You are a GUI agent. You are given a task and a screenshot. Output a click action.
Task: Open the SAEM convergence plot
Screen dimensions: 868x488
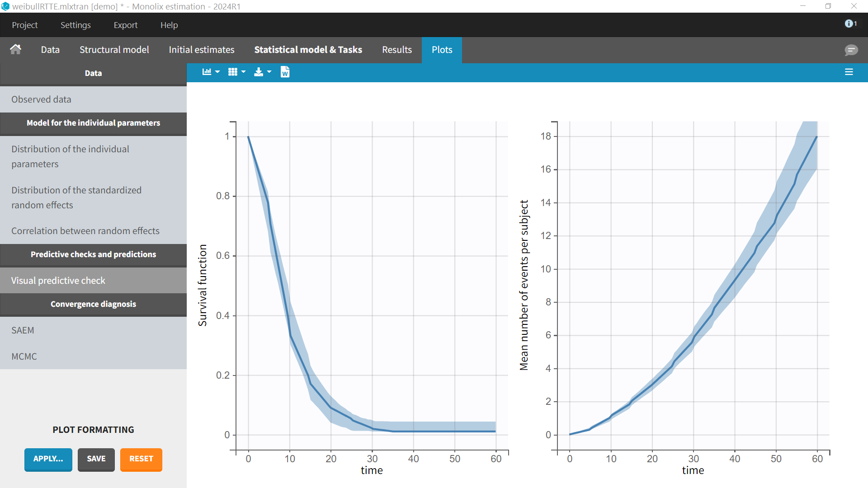[x=23, y=330]
